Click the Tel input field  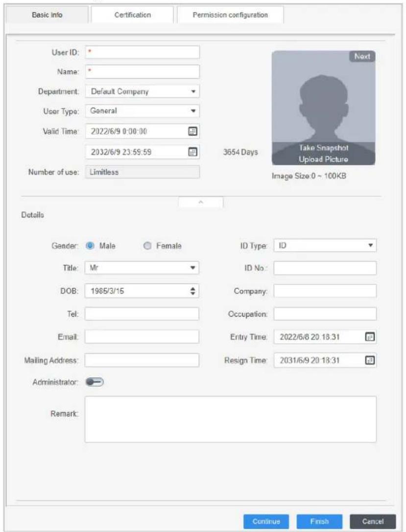tap(142, 314)
